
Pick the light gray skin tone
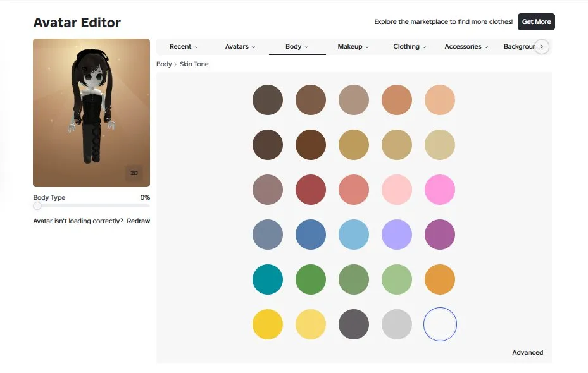(x=397, y=324)
